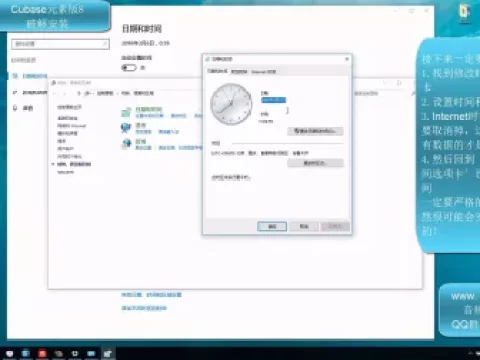Click the Change time zone button

(315, 163)
